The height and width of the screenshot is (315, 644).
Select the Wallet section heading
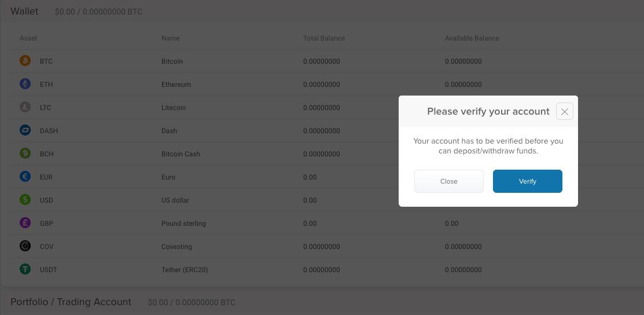click(24, 12)
